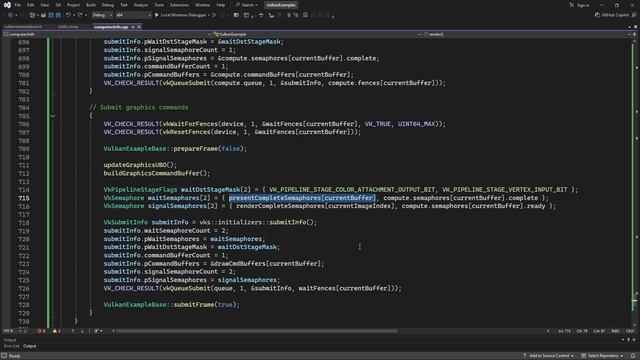
Task: Switch to the cloth.comp tab
Action: pos(68,27)
